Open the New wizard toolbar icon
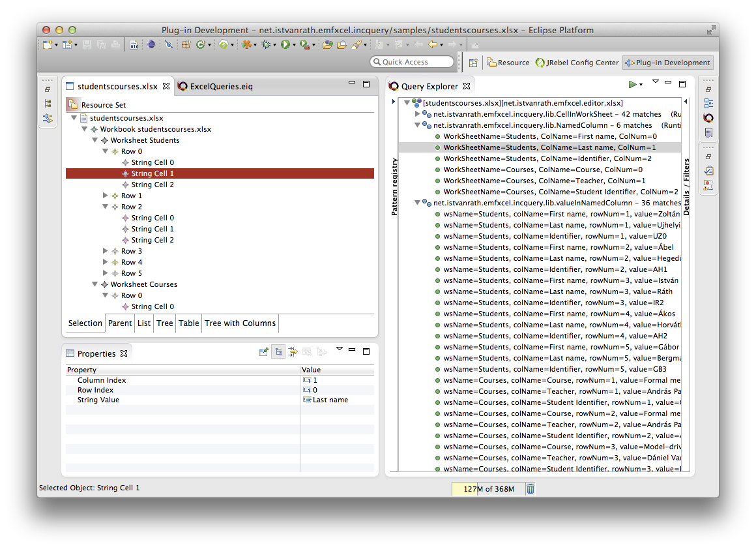Image resolution: width=756 pixels, height=549 pixels. pos(48,45)
